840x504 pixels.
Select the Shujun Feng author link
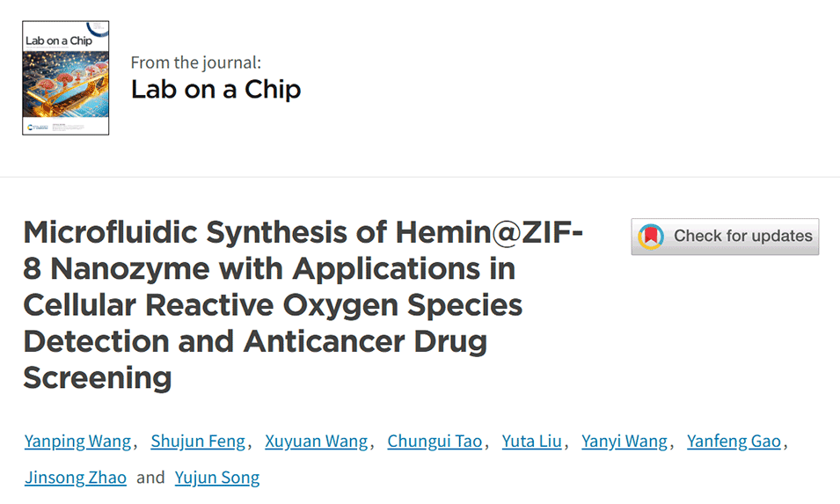[199, 442]
